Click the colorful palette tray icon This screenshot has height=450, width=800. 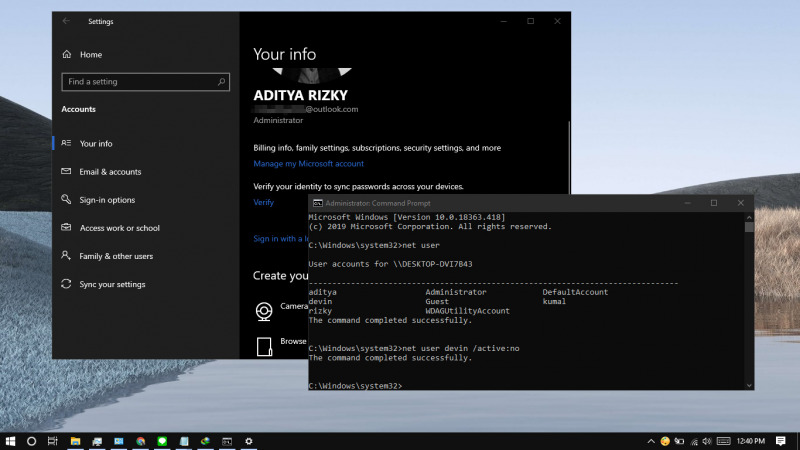(665, 441)
